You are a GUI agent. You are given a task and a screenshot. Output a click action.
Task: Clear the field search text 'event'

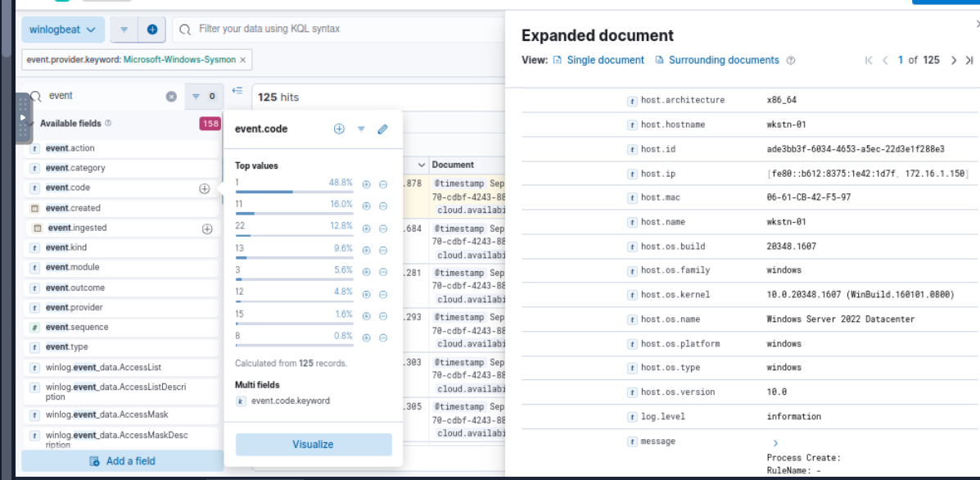[171, 96]
